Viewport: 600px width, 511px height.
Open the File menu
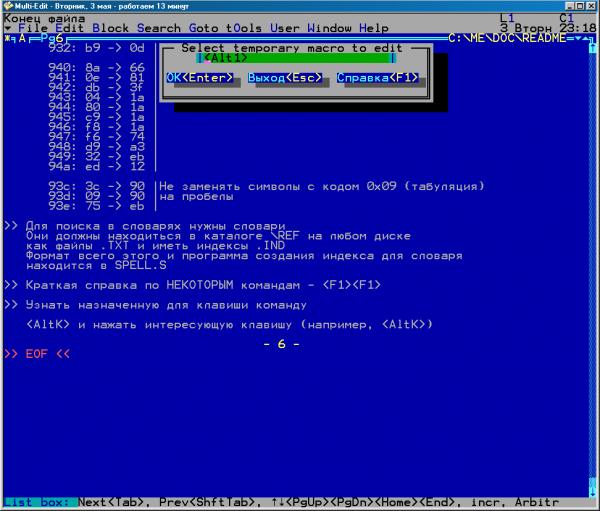point(33,28)
